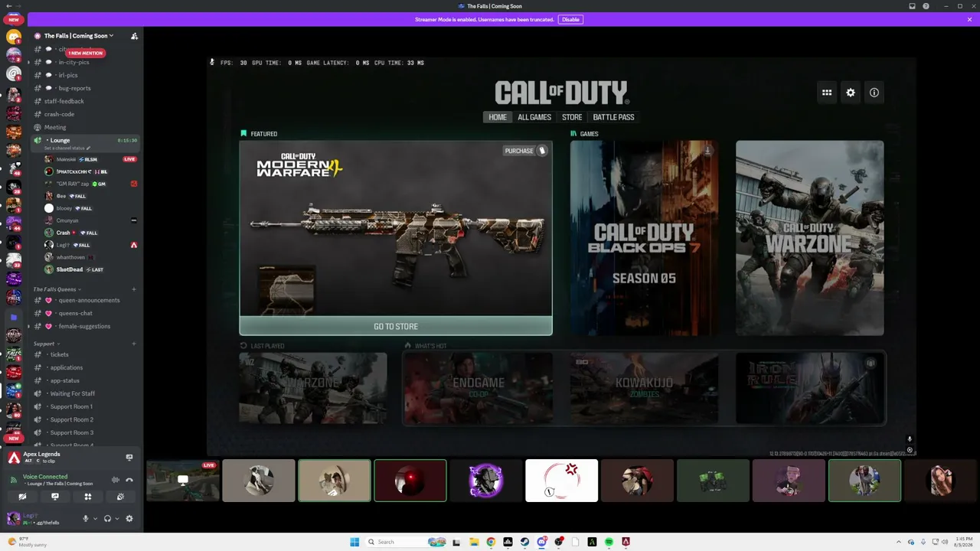Open the live stream thumbnail tile

[x=183, y=481]
